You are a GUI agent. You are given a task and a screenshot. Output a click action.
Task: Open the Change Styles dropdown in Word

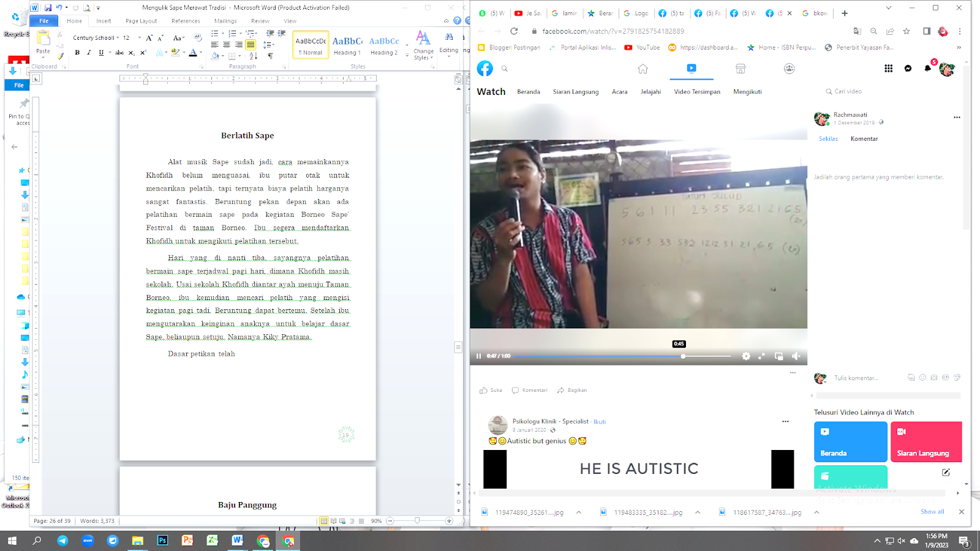pos(423,46)
